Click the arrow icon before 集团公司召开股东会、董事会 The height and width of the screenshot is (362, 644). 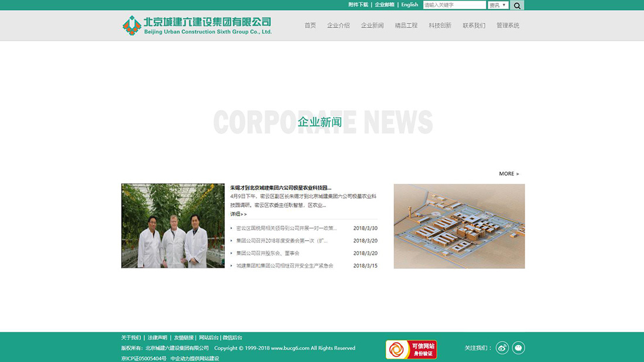point(232,253)
